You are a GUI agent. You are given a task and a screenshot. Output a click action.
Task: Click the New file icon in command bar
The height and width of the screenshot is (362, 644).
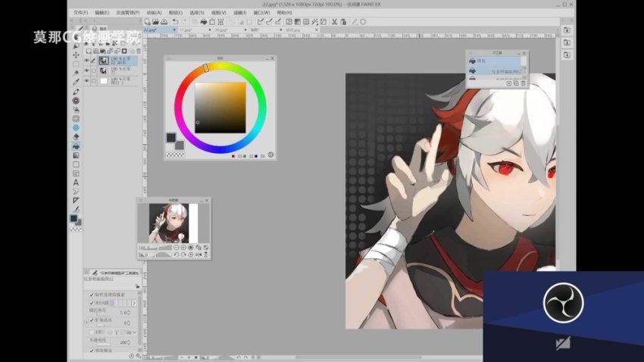(148, 22)
